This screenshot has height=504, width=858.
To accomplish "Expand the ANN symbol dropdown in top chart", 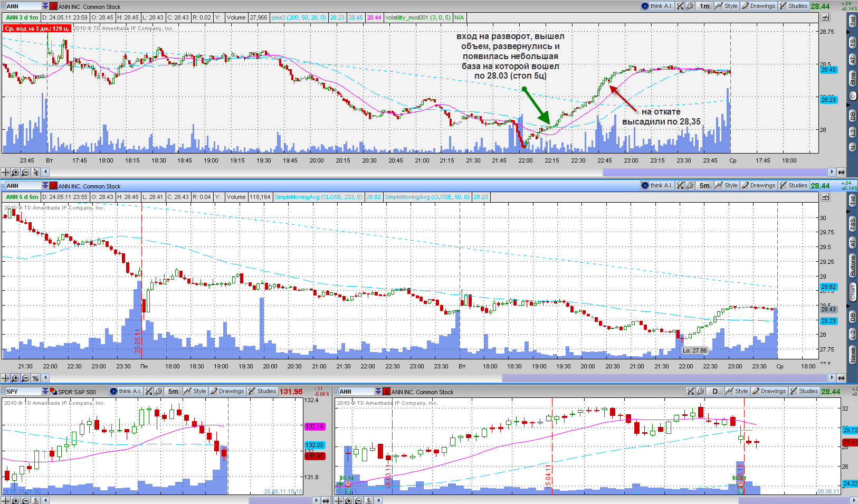I will click(x=45, y=6).
